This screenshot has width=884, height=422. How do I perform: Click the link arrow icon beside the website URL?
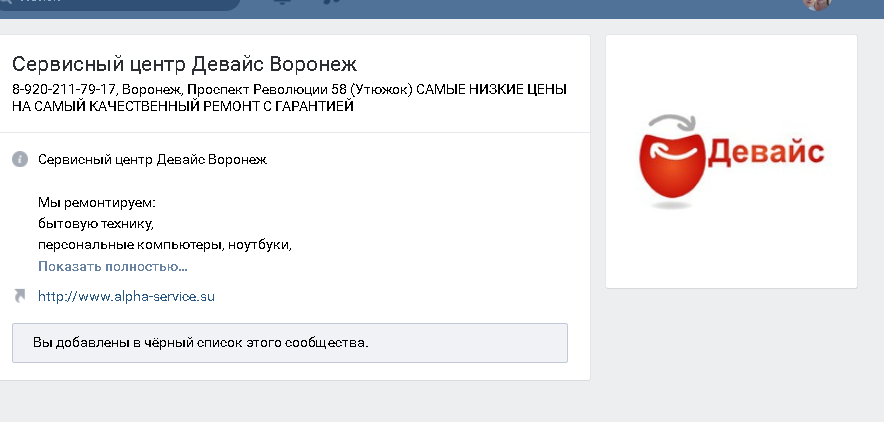coord(20,296)
